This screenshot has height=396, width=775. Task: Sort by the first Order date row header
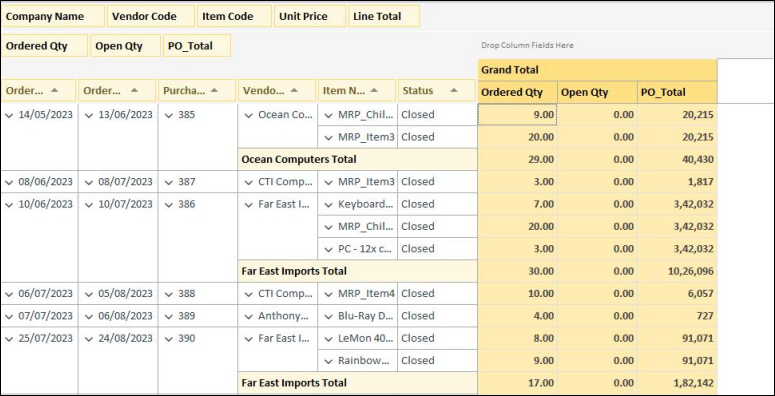point(39,90)
